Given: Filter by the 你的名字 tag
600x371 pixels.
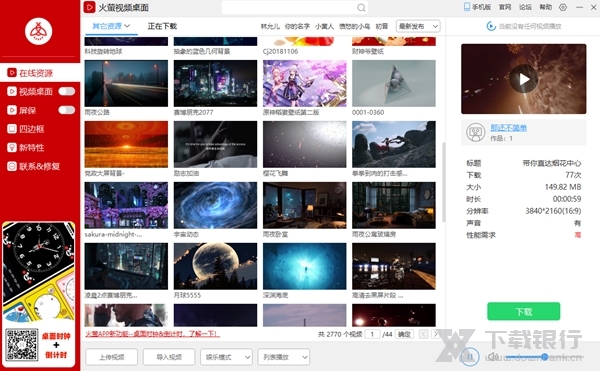Looking at the screenshot, I should (297, 26).
